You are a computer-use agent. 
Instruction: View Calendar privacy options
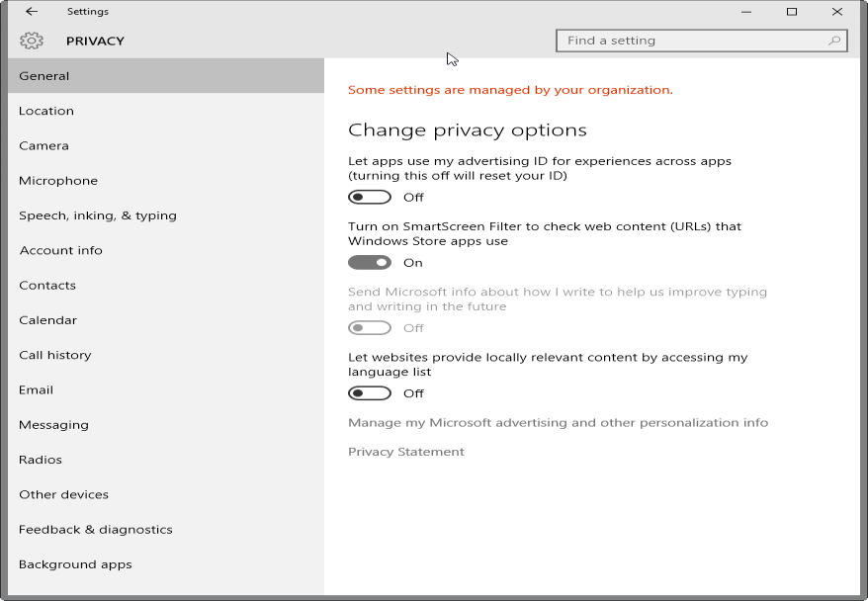[46, 319]
